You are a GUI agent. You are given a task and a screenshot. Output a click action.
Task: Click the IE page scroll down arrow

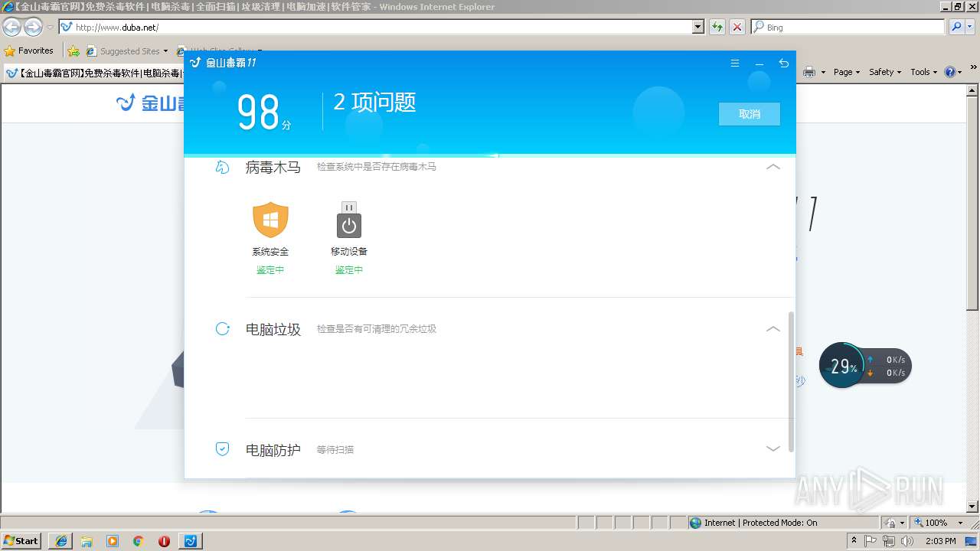click(x=973, y=507)
